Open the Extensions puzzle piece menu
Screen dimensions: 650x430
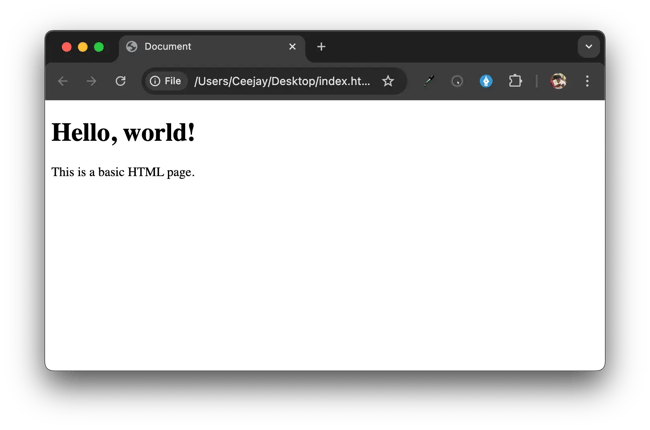point(515,81)
